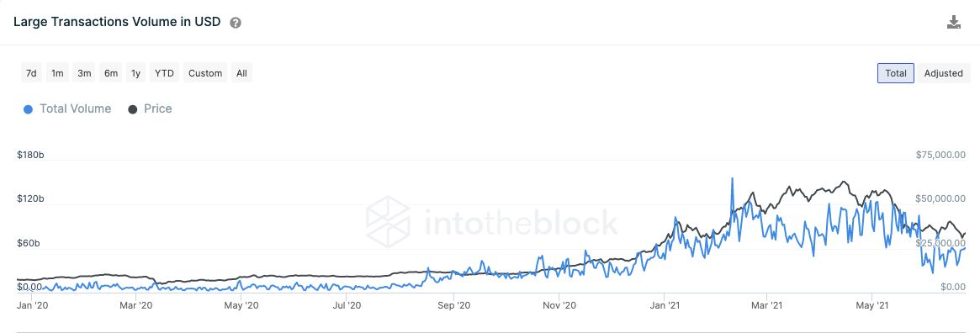The image size is (980, 333).
Task: Switch to Adjusted view
Action: [943, 73]
